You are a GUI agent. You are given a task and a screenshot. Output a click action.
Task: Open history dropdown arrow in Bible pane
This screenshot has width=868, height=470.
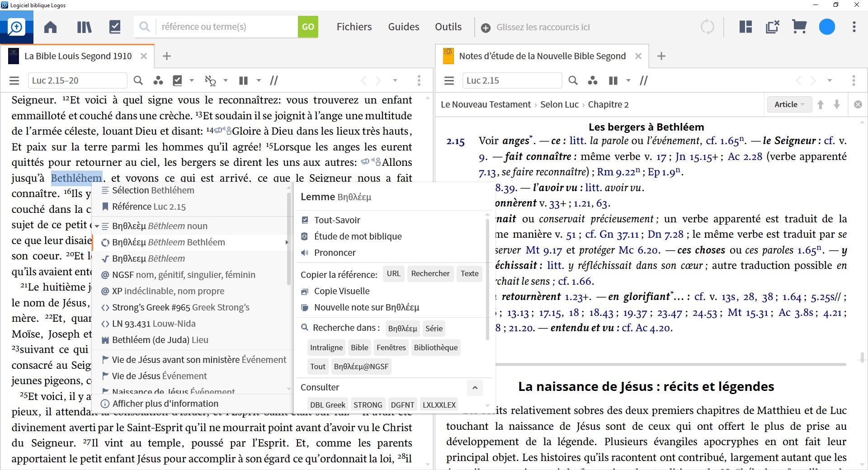(x=395, y=80)
